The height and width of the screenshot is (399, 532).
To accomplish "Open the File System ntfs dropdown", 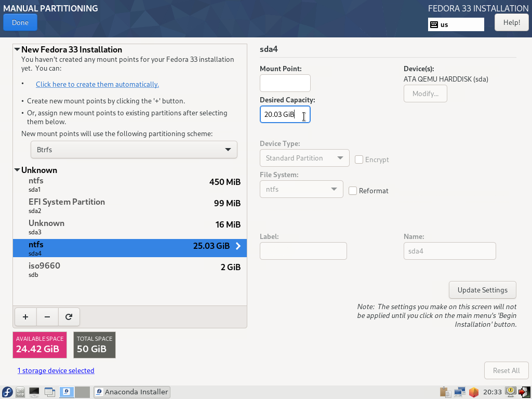I will [x=301, y=189].
